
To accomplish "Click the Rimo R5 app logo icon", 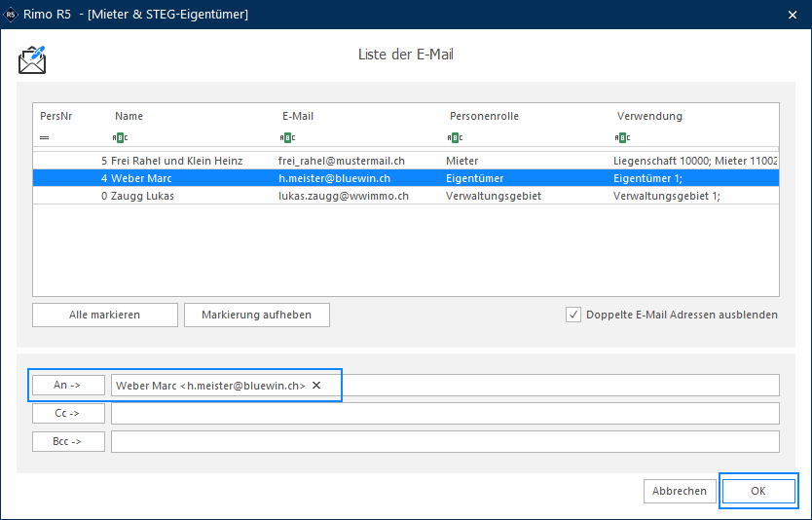I will (11, 15).
